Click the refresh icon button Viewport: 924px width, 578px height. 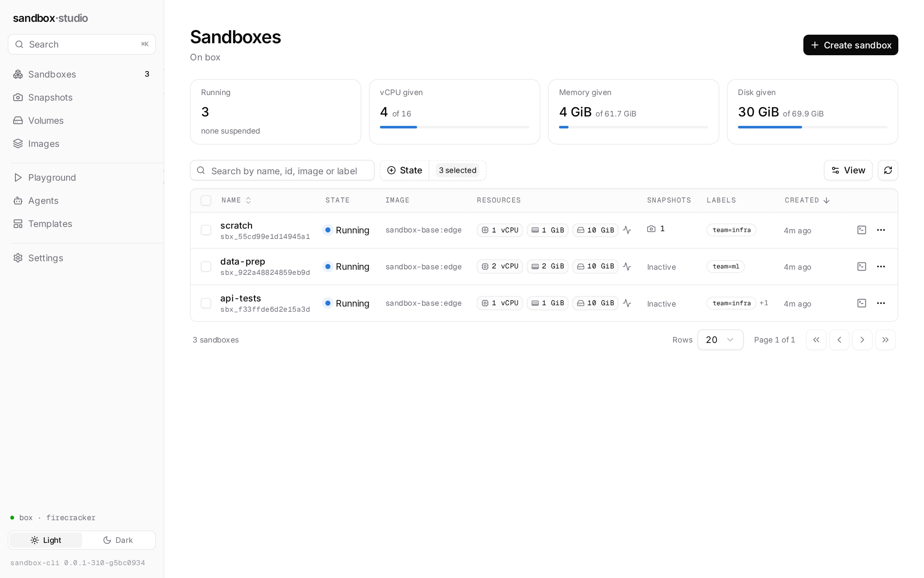(888, 170)
